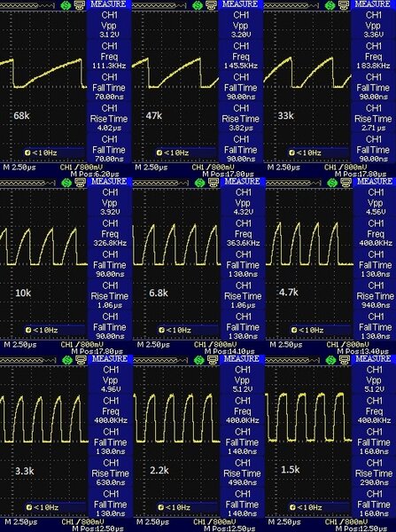Click the Rise Time 2.71µs reading

click(373, 129)
